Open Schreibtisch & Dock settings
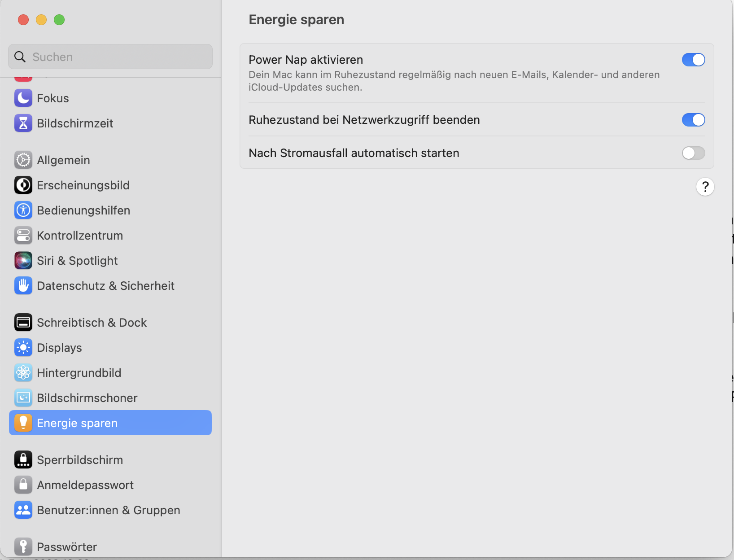 click(92, 323)
